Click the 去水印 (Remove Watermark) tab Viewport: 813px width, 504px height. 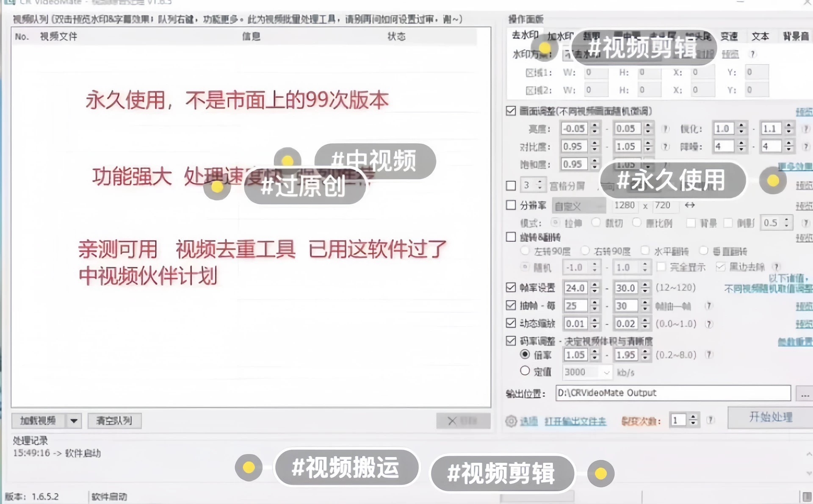[523, 36]
